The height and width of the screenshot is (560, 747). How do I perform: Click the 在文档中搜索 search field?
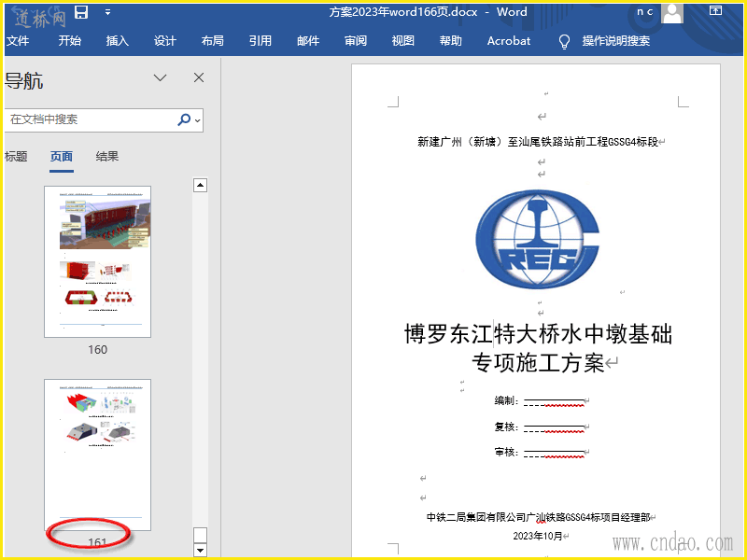tap(91, 119)
